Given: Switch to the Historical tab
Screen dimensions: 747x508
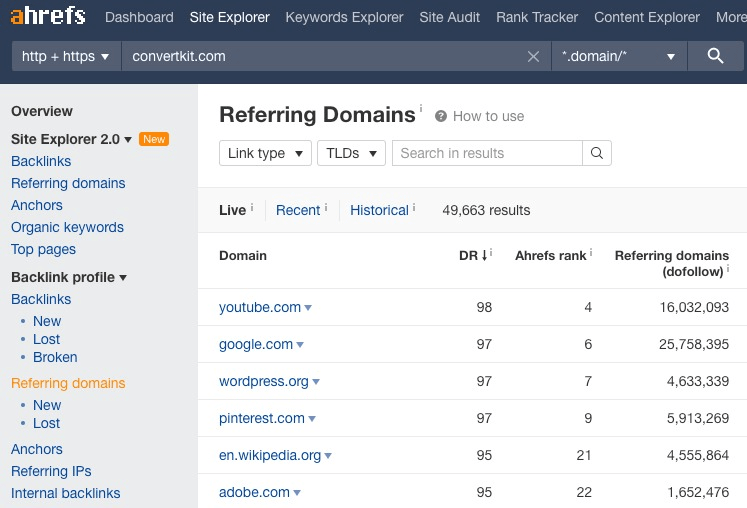Looking at the screenshot, I should click(379, 210).
